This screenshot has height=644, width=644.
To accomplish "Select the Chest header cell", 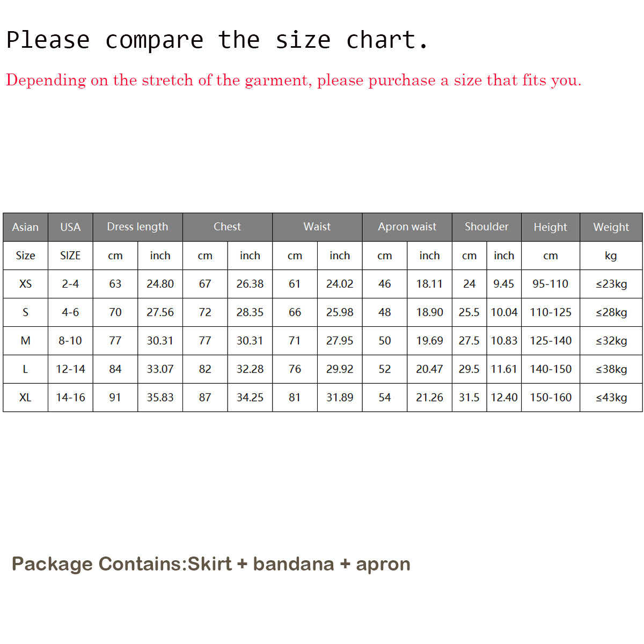I will [228, 227].
